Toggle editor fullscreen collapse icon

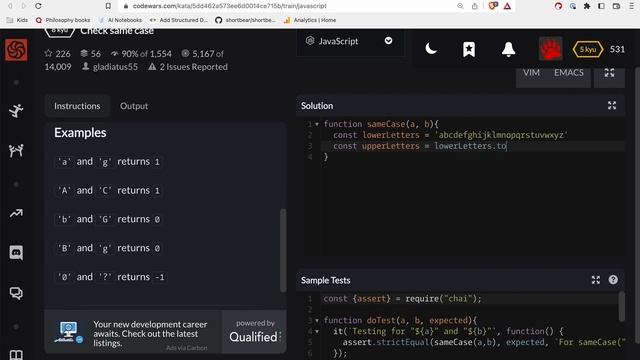609,73
